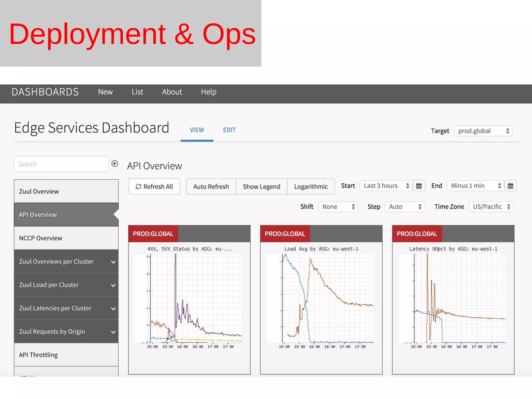The height and width of the screenshot is (399, 532).
Task: Select API Overview in the sidebar
Action: pos(66,215)
